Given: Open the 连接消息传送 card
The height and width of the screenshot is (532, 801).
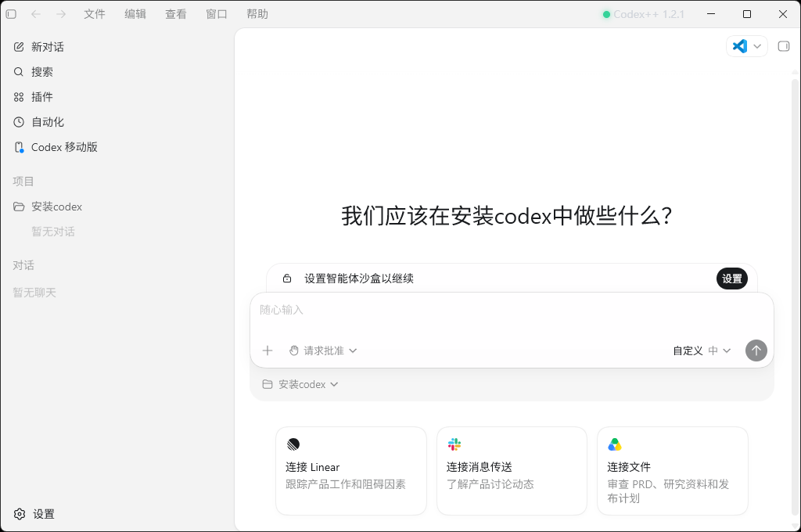Looking at the screenshot, I should pos(512,471).
